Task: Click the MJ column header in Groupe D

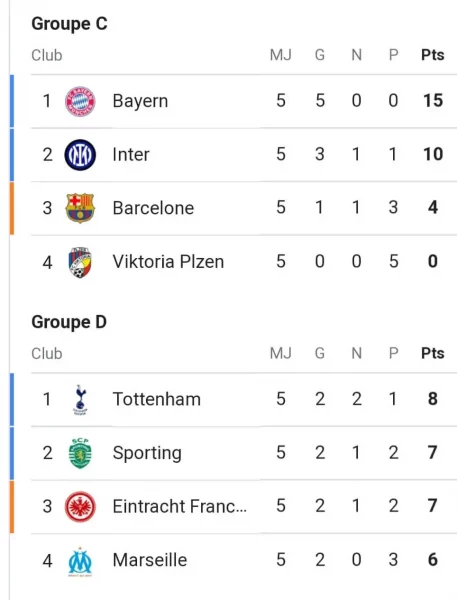Action: pyautogui.click(x=281, y=354)
